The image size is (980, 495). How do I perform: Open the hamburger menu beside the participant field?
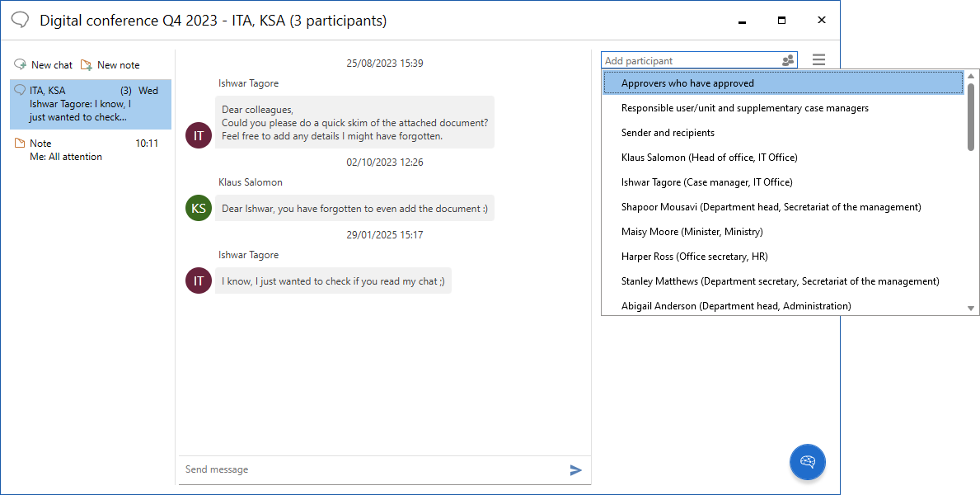(818, 60)
